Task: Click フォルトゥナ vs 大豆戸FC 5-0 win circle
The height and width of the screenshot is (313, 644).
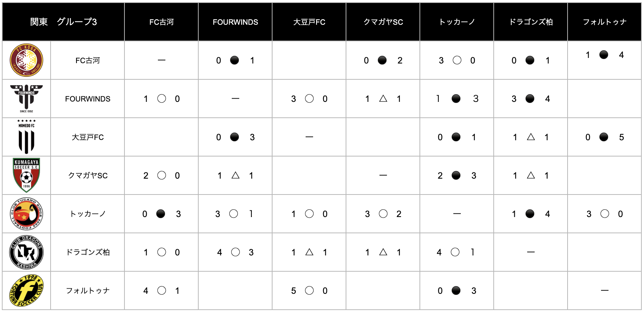Action: click(309, 290)
